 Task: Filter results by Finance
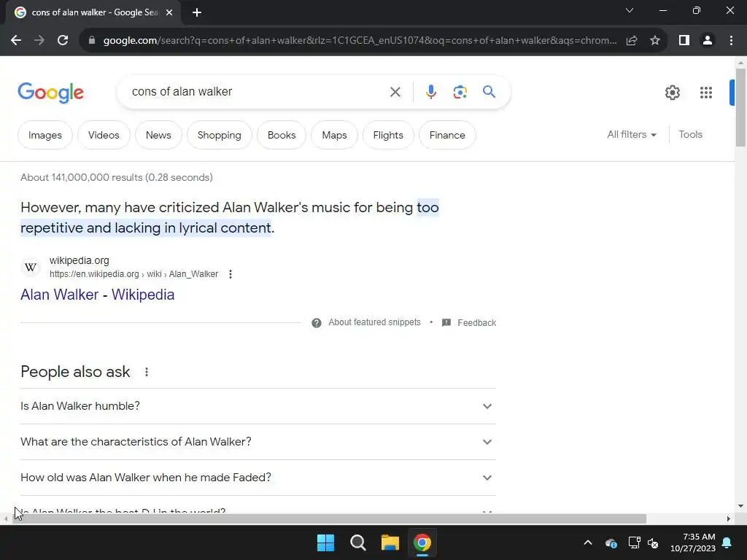click(x=447, y=135)
